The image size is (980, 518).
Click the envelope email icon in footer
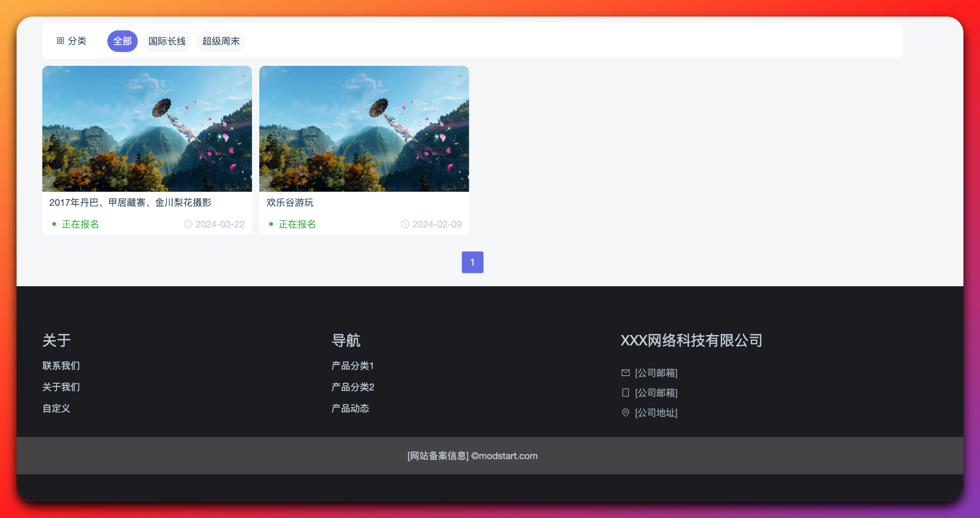625,373
